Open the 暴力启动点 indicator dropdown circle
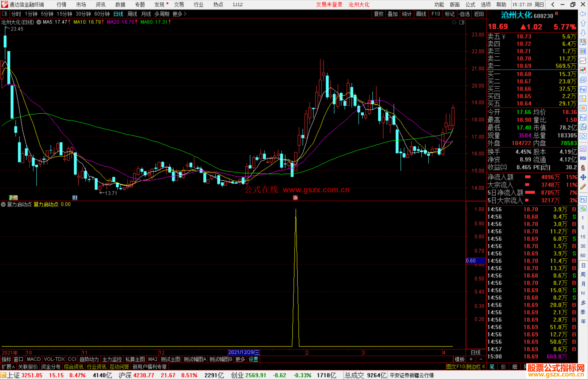The width and height of the screenshot is (588, 380). pos(3,204)
